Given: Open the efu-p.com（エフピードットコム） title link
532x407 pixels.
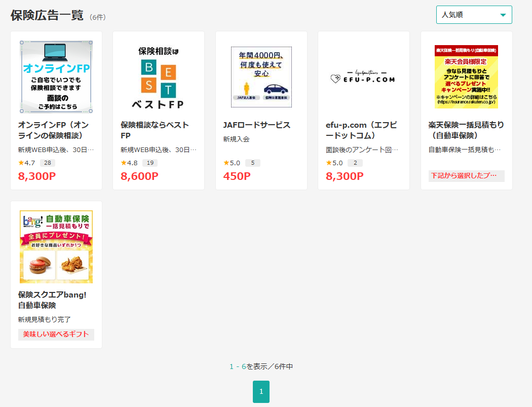Looking at the screenshot, I should (361, 130).
